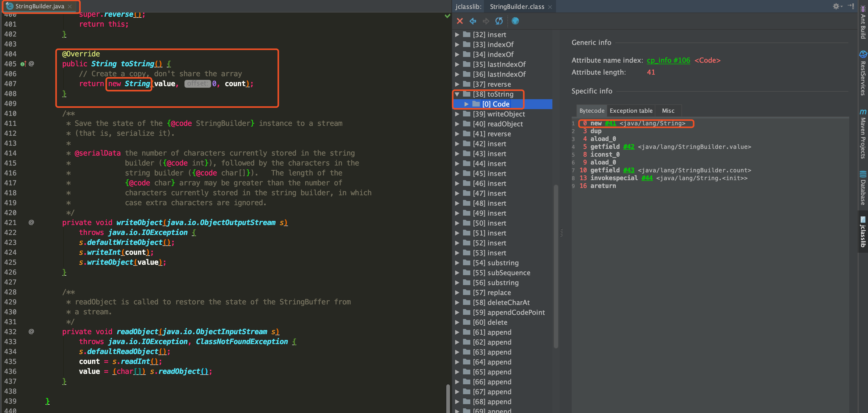Expand the [54] substring tree node

point(457,263)
